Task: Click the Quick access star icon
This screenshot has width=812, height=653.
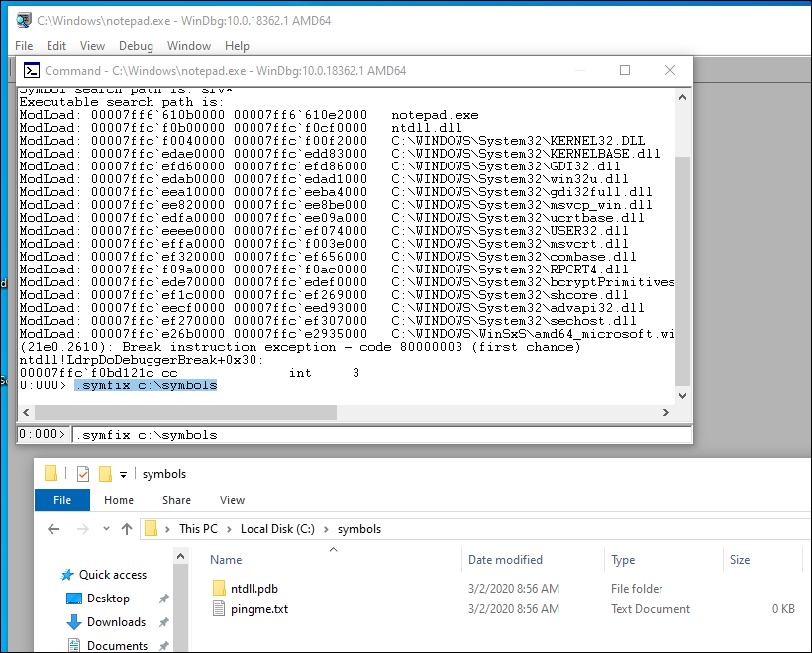Action: (x=67, y=575)
